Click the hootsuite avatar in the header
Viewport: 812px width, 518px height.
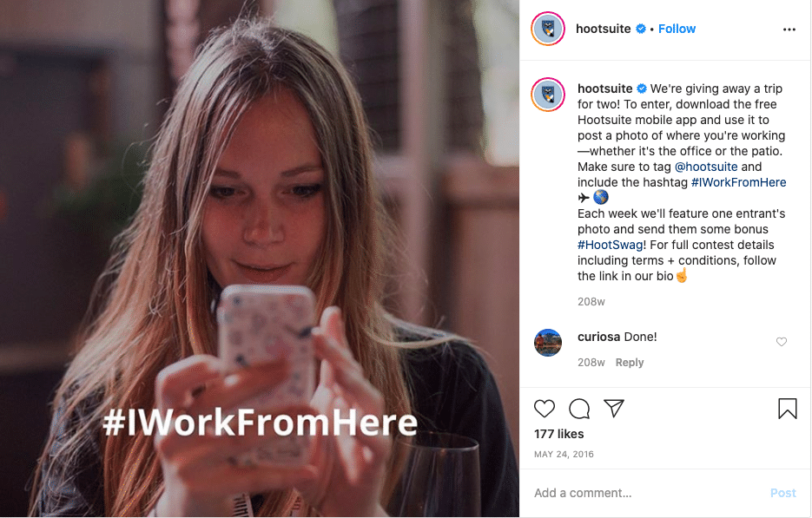pyautogui.click(x=548, y=29)
